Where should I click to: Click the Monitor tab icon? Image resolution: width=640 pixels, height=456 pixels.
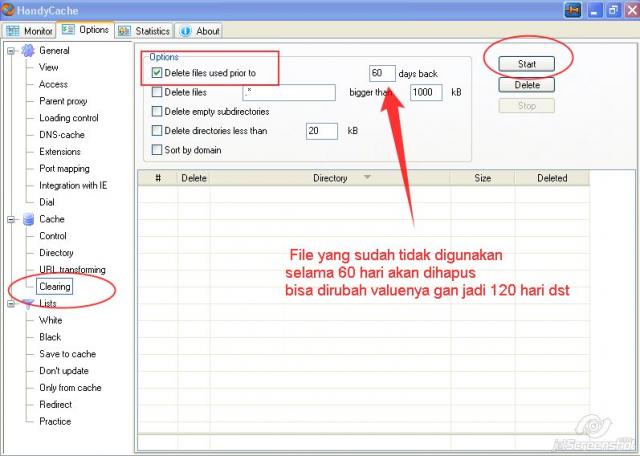(13, 31)
